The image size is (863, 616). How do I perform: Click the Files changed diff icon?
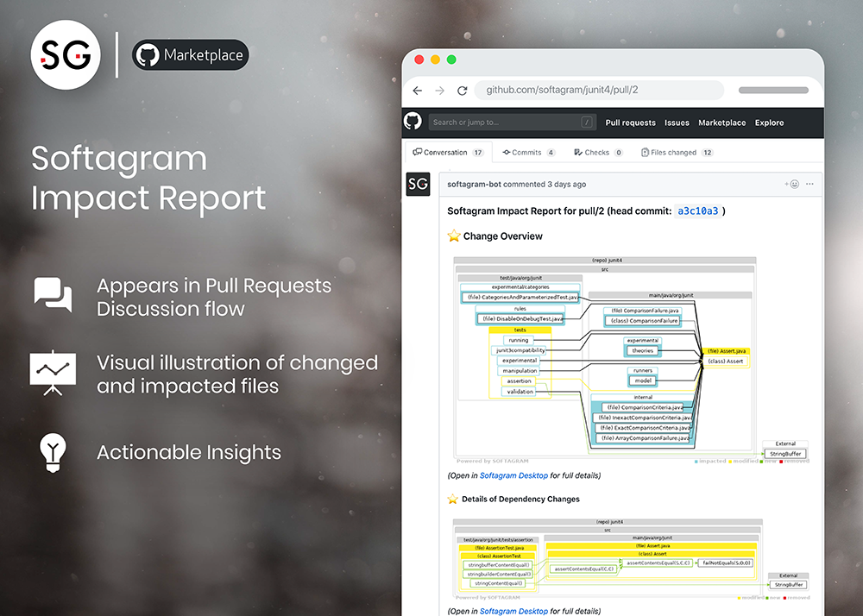(x=645, y=152)
